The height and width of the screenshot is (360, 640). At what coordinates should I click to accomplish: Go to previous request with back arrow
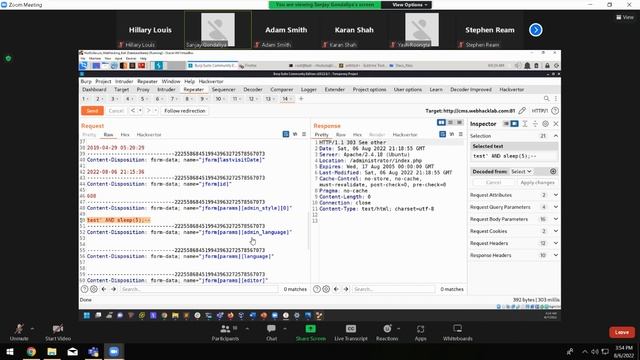pyautogui.click(x=133, y=111)
